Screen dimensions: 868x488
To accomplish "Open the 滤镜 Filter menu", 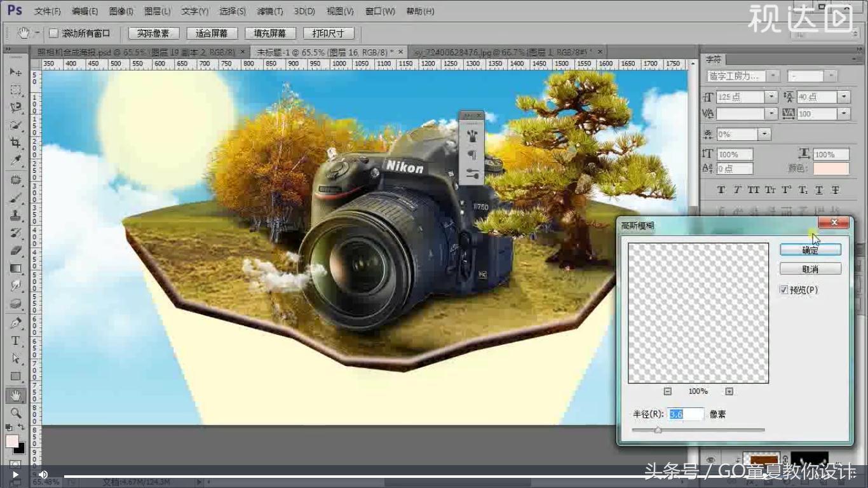I will coord(269,11).
